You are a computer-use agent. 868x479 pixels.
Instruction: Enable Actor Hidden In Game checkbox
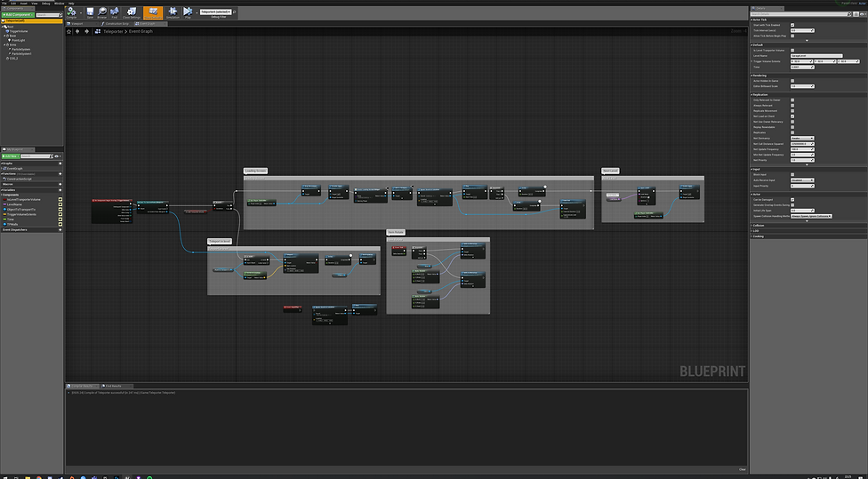(x=792, y=81)
